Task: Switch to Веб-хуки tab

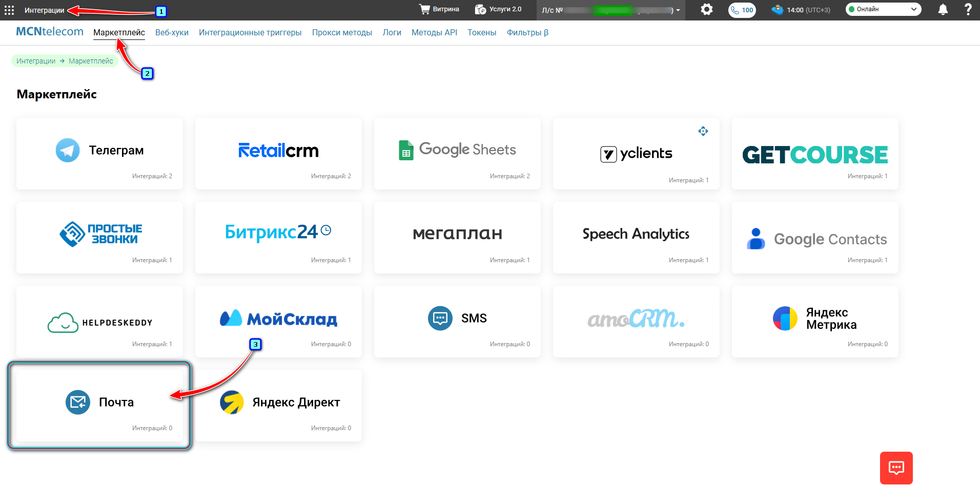Action: pyautogui.click(x=172, y=32)
